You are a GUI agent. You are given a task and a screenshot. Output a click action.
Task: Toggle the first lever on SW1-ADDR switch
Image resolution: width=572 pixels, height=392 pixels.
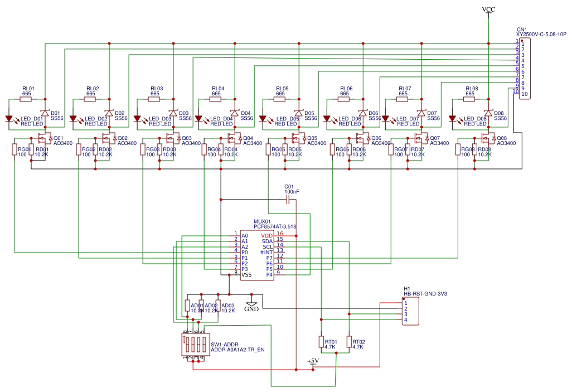(187, 345)
